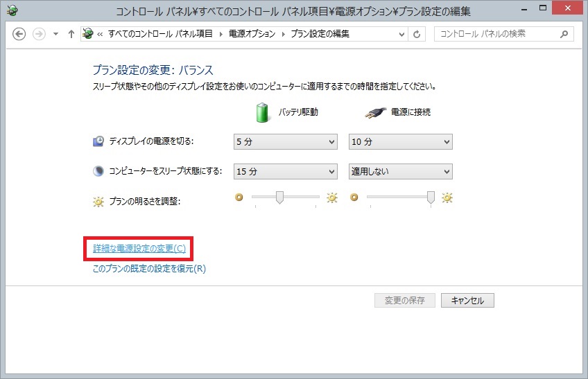Image resolution: width=588 pixels, height=379 pixels.
Task: Click the 変更の保存 button
Action: tap(405, 300)
